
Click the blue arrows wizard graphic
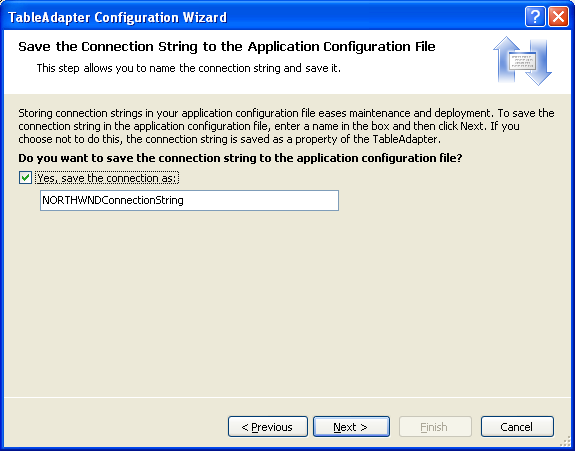[522, 61]
